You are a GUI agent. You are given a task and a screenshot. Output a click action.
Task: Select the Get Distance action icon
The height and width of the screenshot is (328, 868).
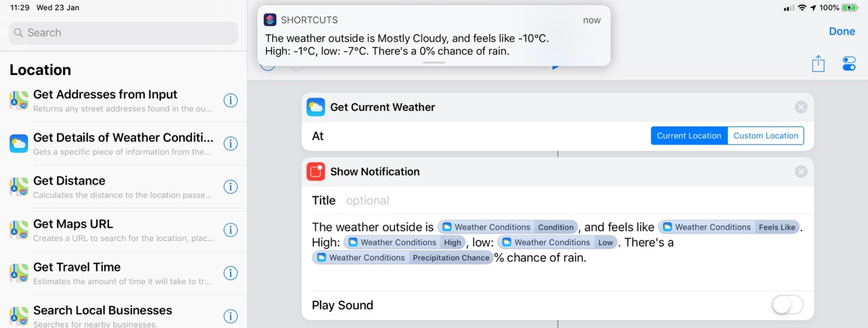click(x=18, y=187)
